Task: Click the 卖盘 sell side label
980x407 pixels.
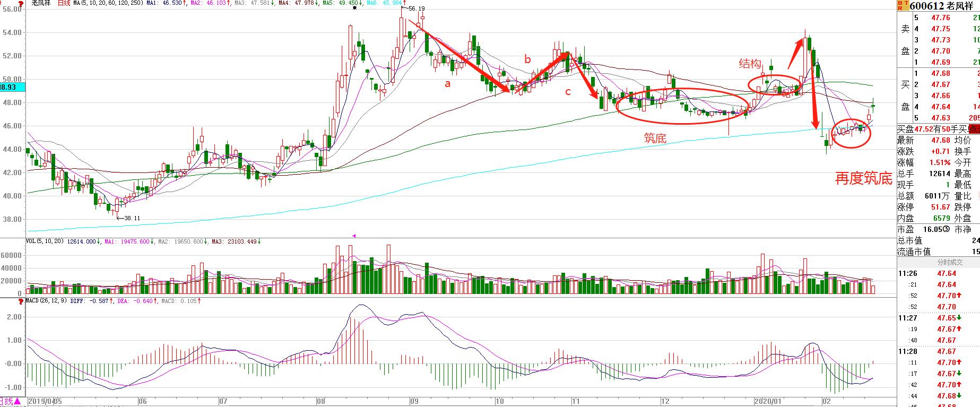Action: (x=905, y=40)
